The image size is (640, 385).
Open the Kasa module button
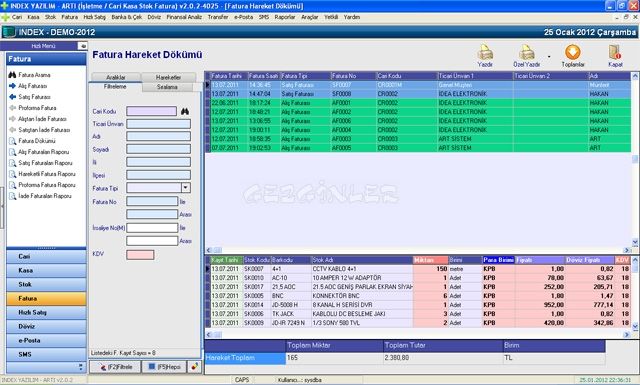tap(46, 270)
